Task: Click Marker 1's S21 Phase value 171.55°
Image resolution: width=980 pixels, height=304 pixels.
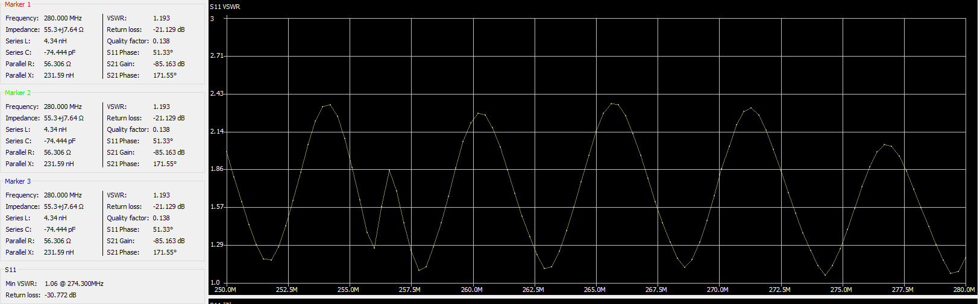Action: (165, 75)
